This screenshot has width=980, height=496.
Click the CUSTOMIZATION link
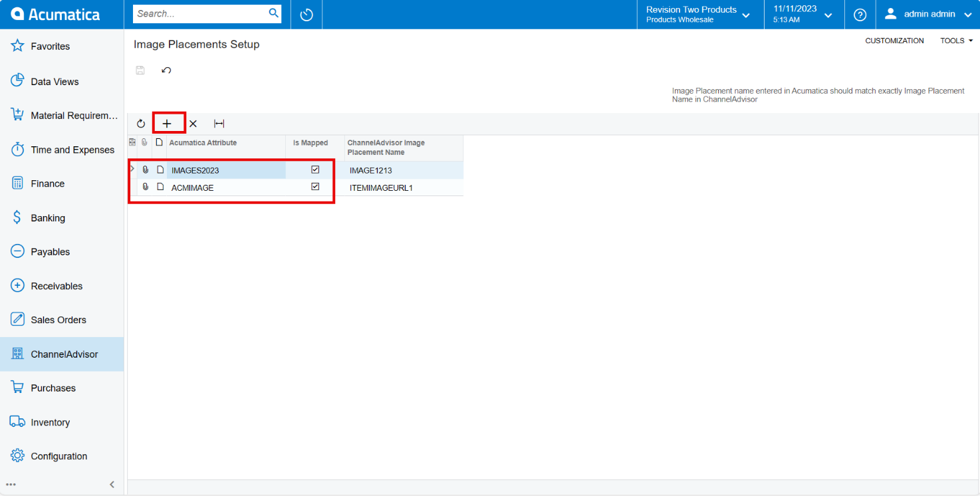[894, 41]
